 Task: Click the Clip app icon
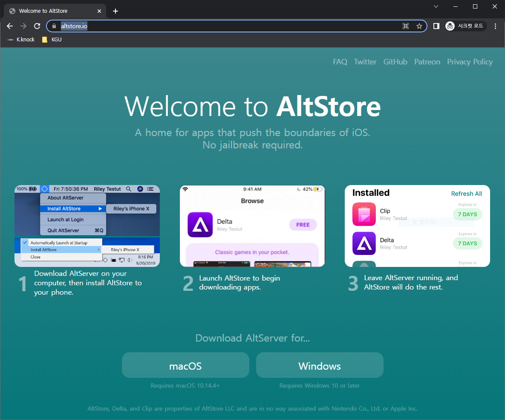point(364,214)
